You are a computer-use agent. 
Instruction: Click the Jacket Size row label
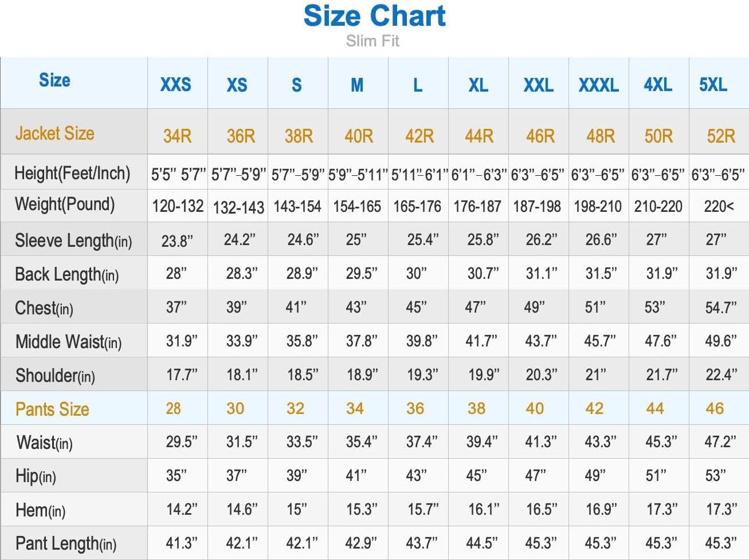click(x=55, y=133)
